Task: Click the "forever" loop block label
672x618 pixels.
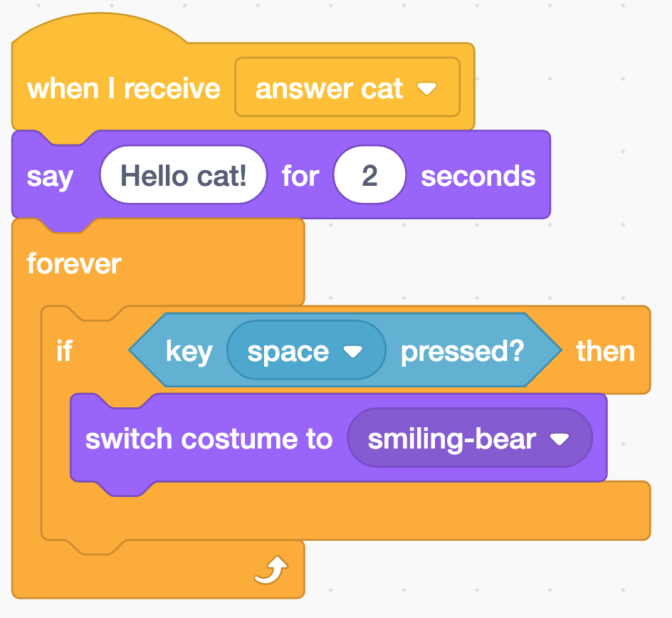Action: [x=74, y=264]
